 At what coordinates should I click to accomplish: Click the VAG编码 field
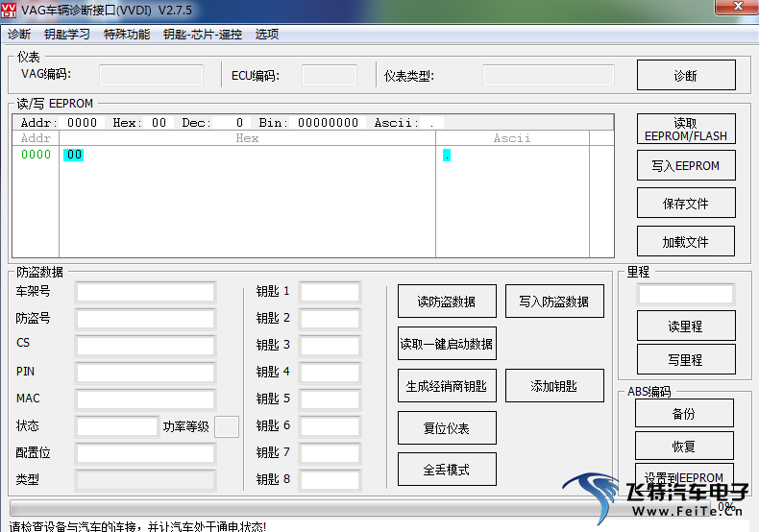152,75
